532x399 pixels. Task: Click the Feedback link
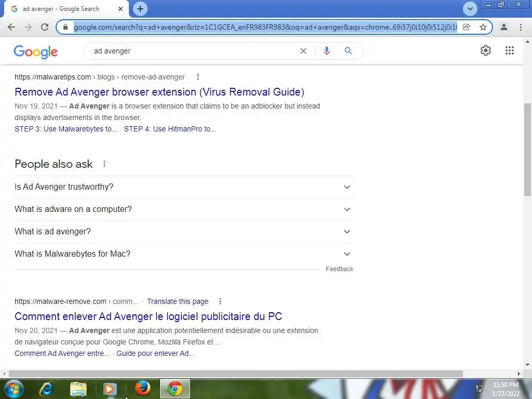pos(340,269)
